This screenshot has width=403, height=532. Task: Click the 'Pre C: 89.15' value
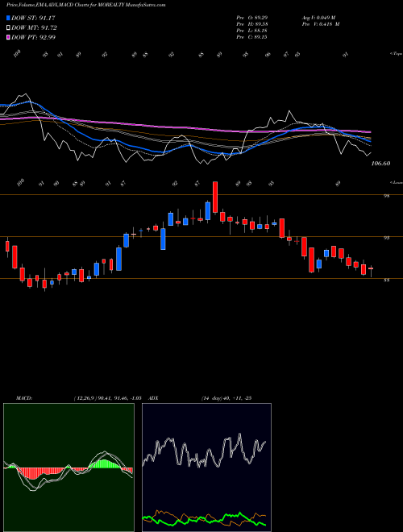click(252, 37)
